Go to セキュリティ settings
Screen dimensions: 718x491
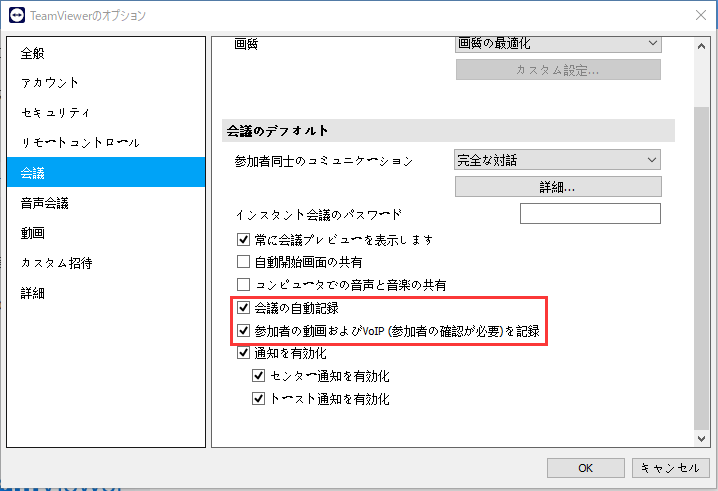(106, 113)
